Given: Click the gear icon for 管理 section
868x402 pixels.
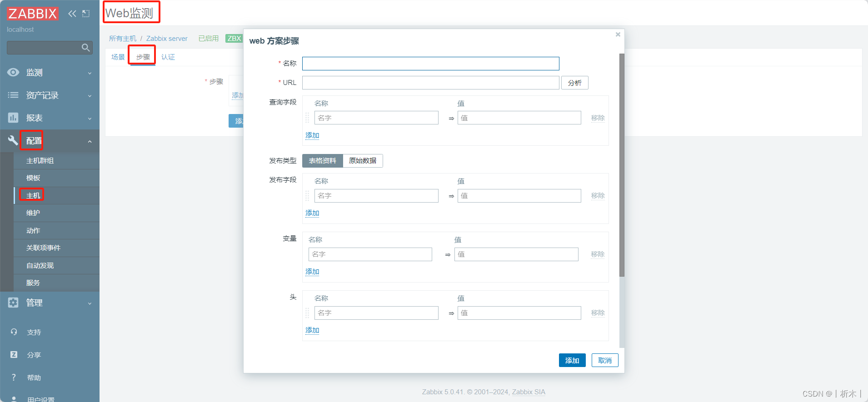Looking at the screenshot, I should click(x=13, y=303).
